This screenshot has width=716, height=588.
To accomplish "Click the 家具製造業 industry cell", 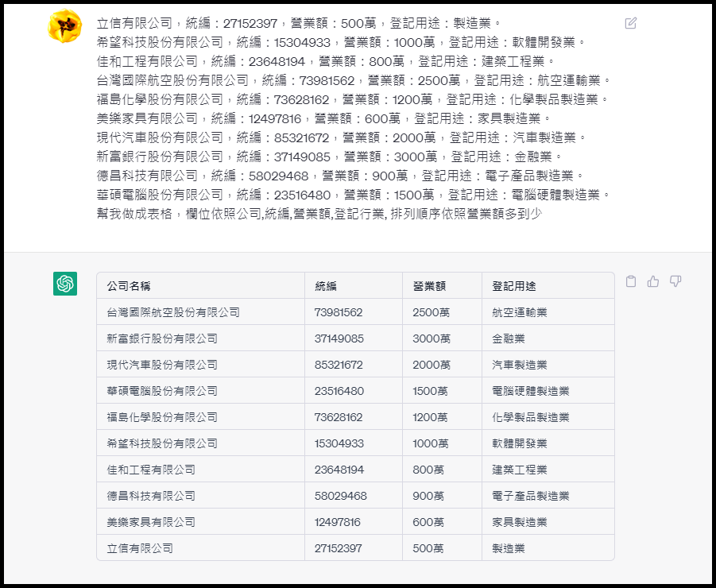I will (x=548, y=522).
